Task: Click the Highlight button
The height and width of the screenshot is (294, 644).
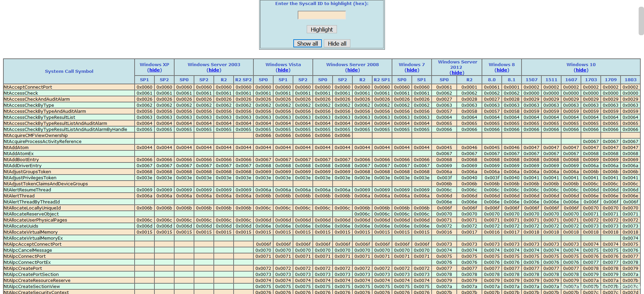Action: coord(321,30)
